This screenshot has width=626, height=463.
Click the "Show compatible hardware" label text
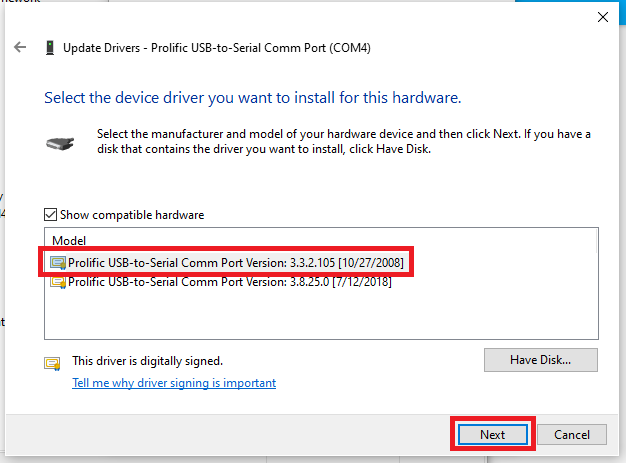pyautogui.click(x=132, y=215)
